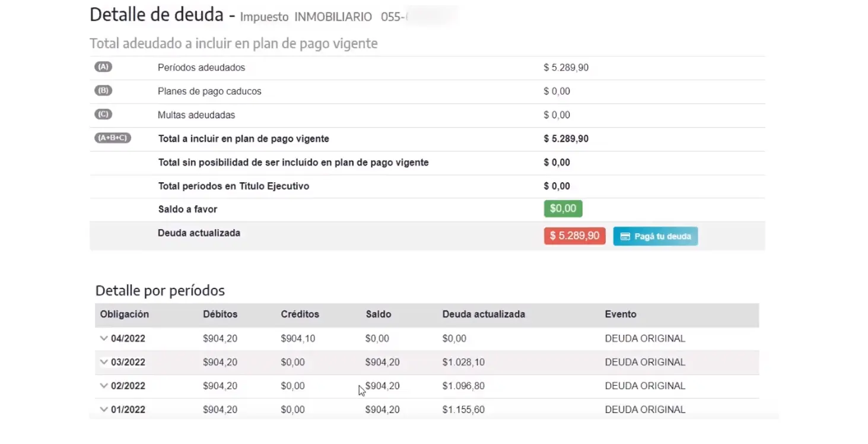The width and height of the screenshot is (868, 444).
Task: Click the Deuda actualizada column header
Action: click(484, 315)
